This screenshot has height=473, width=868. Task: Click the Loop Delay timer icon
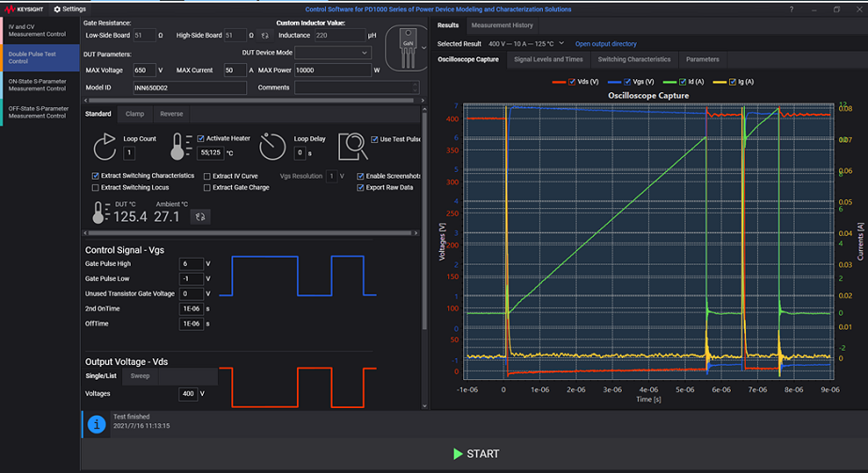[272, 146]
